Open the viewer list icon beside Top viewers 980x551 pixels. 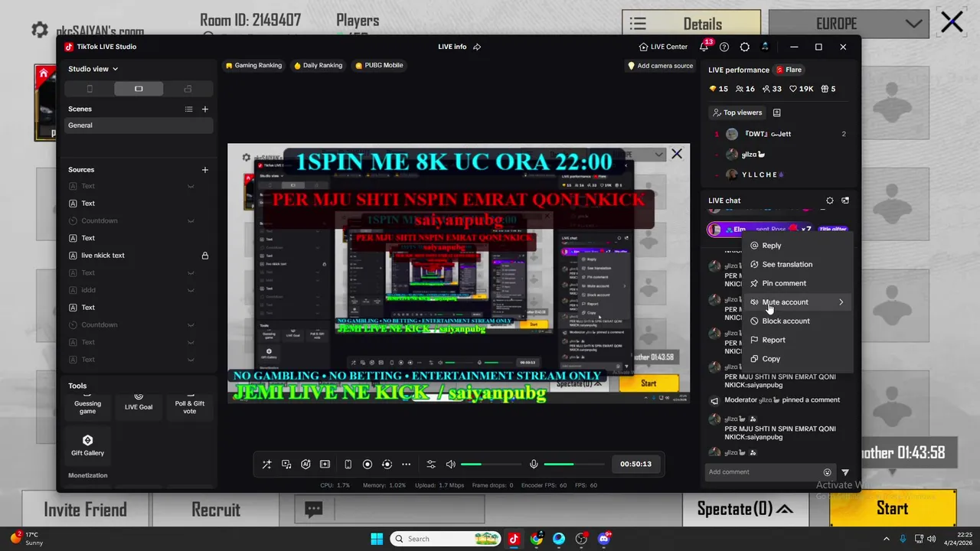click(776, 112)
